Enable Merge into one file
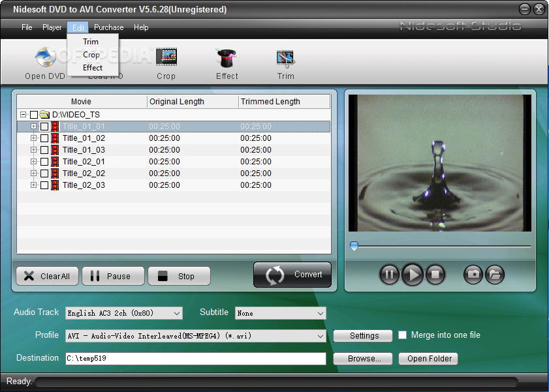 click(x=403, y=335)
